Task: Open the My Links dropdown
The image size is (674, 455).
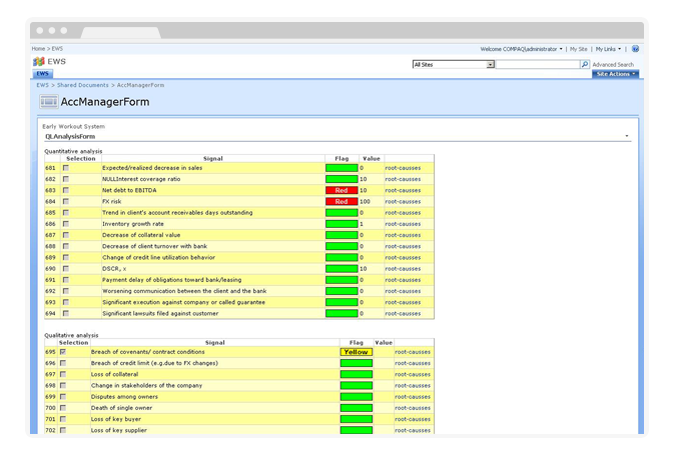Action: (x=608, y=49)
